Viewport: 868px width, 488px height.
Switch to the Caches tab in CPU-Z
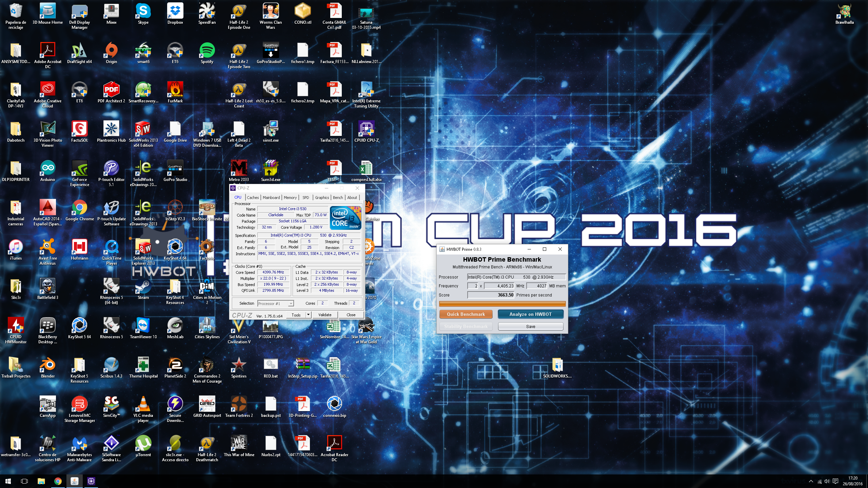(253, 198)
